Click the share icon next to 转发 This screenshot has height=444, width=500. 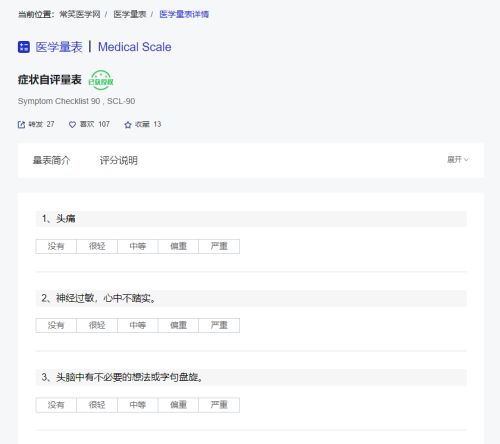click(21, 125)
